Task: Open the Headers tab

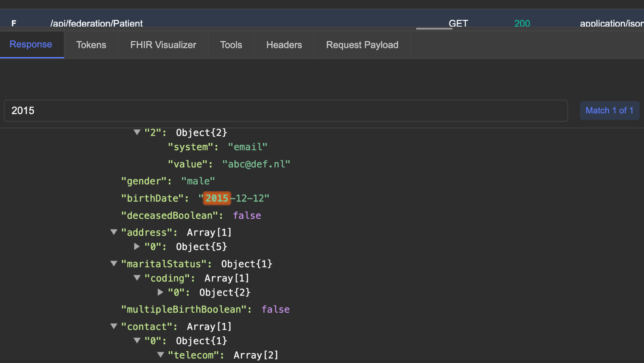Action: (x=284, y=45)
